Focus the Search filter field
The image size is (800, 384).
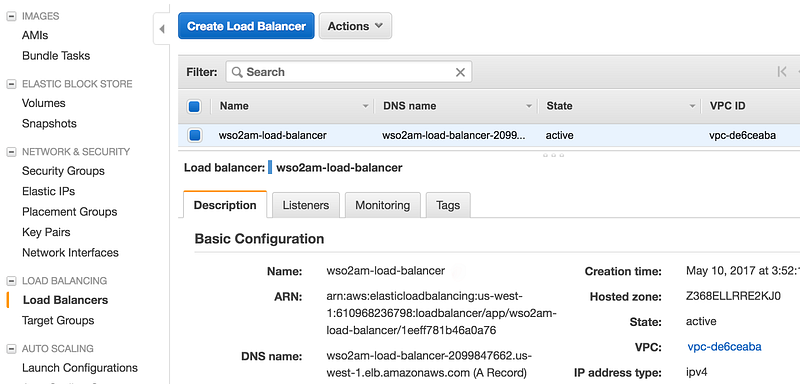pos(348,72)
